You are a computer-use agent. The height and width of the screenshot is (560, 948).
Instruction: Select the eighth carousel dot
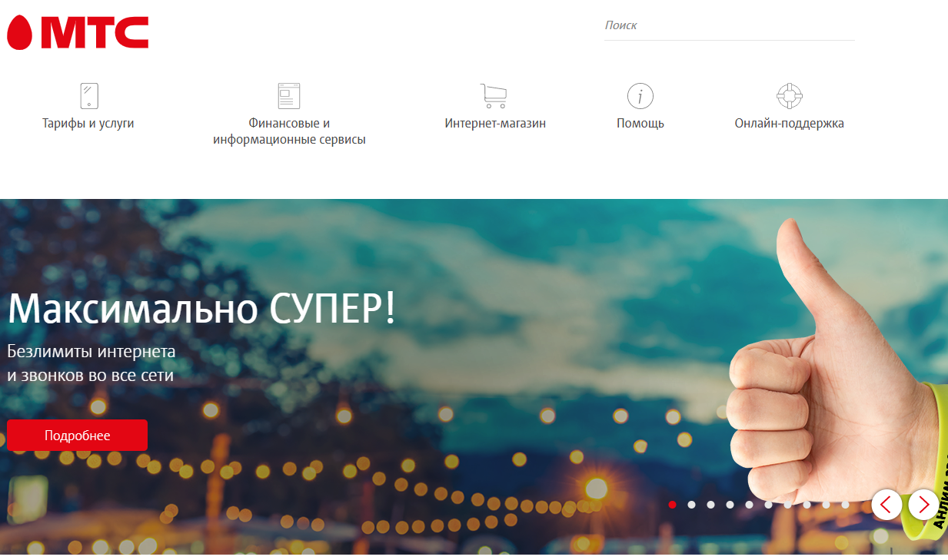pos(807,505)
